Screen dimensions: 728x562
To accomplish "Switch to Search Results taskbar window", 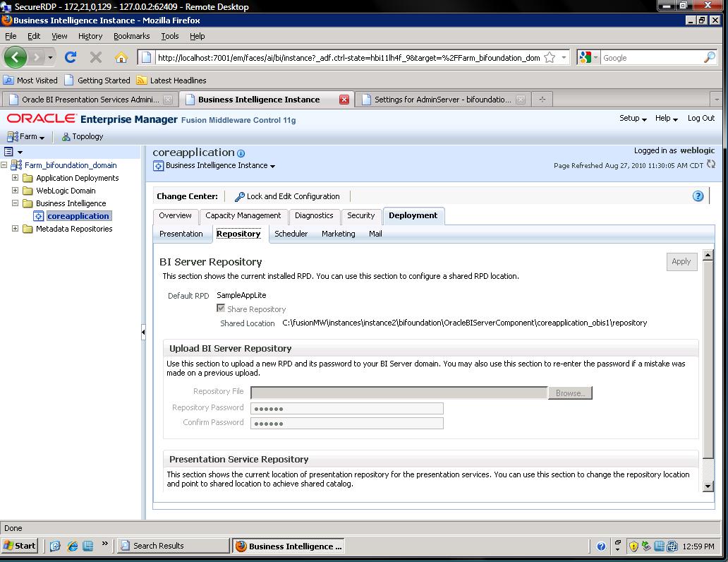I will click(173, 546).
